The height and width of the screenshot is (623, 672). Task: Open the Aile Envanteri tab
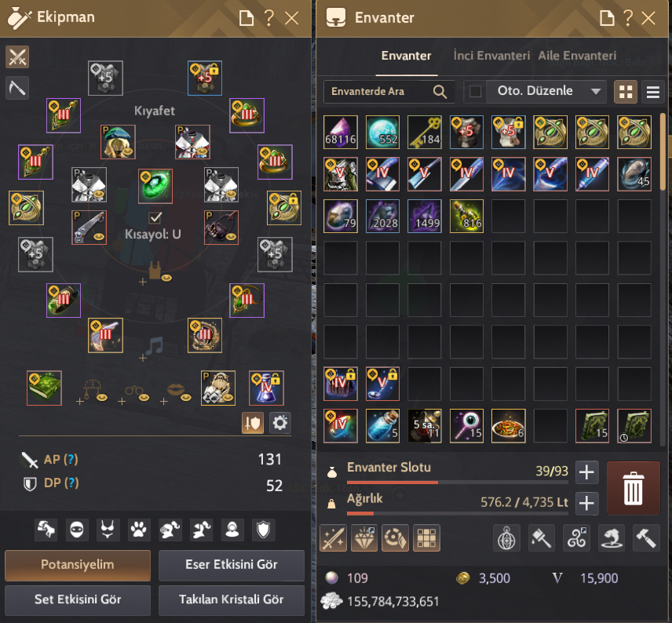577,56
